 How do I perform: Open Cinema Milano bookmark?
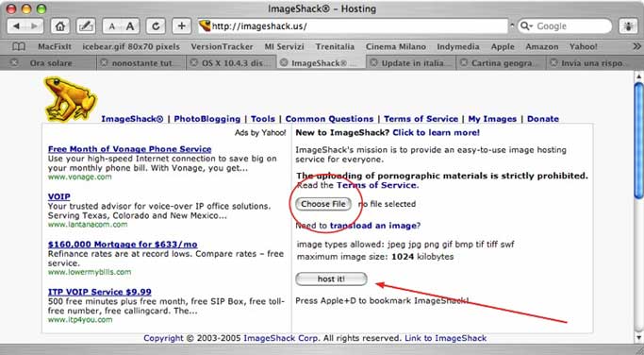click(395, 46)
